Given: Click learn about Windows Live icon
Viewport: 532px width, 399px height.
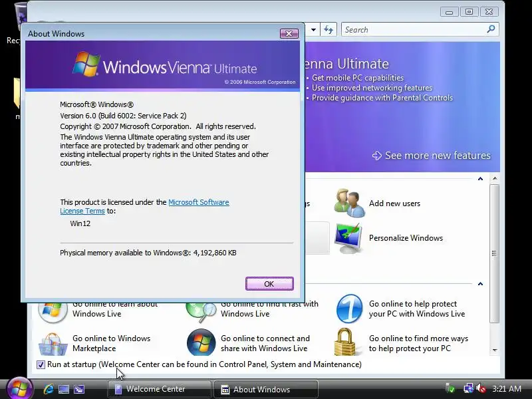Looking at the screenshot, I should [x=53, y=312].
